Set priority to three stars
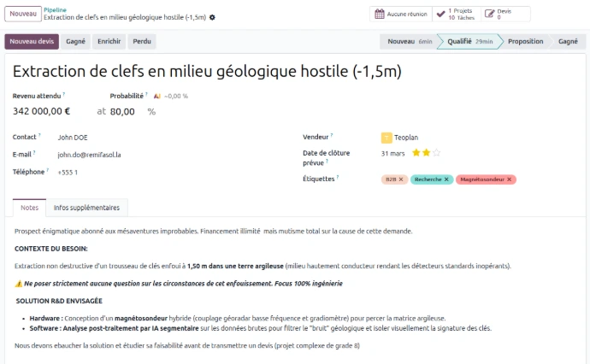Viewport: 590px width, 364px height. 436,153
